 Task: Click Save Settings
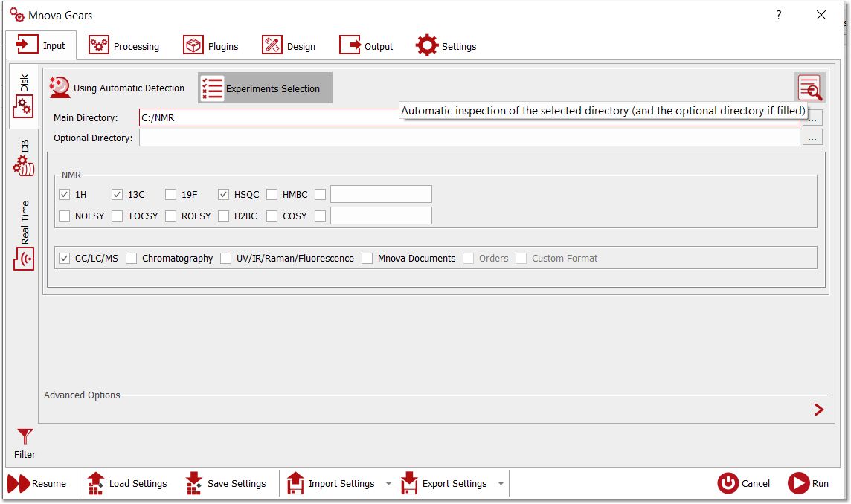click(226, 483)
